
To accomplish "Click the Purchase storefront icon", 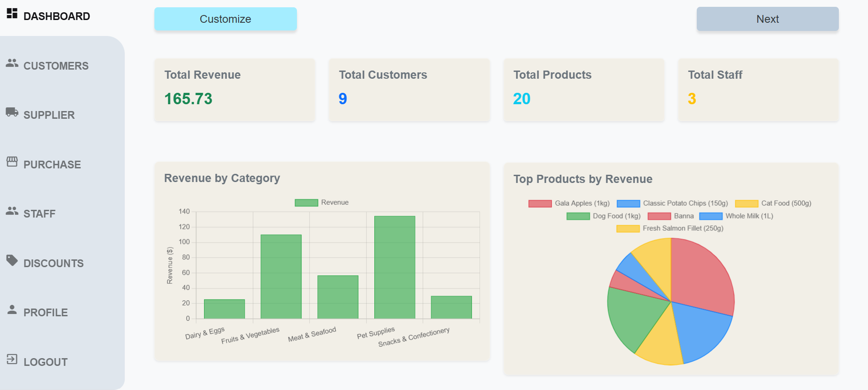I will (x=12, y=162).
